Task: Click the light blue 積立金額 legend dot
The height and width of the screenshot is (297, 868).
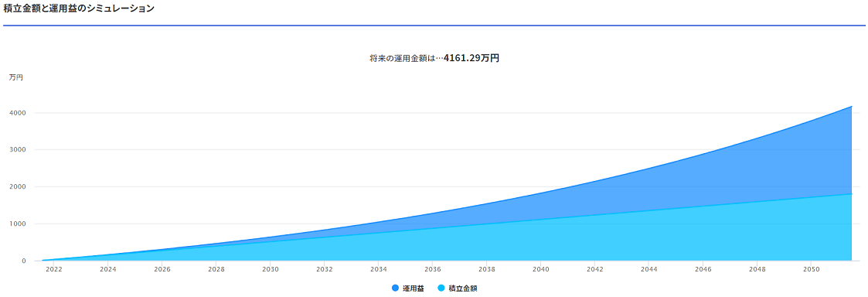Action: (441, 288)
